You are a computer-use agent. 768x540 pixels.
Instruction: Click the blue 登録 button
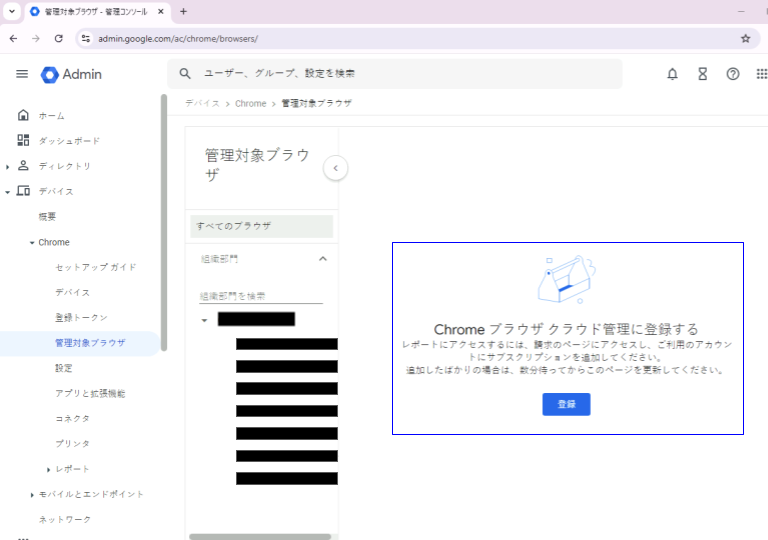click(x=566, y=404)
